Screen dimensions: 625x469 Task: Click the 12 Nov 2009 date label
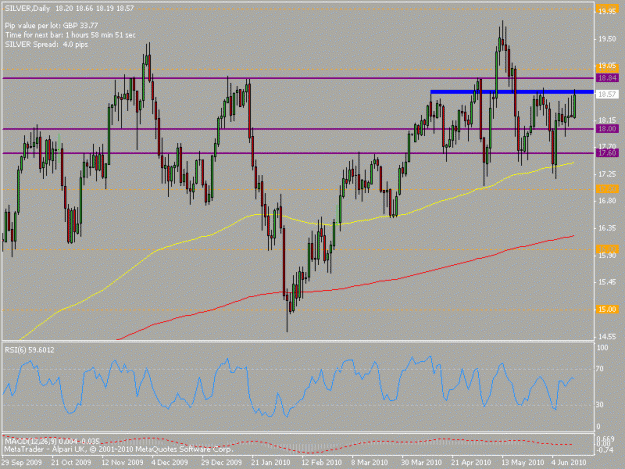(122, 462)
